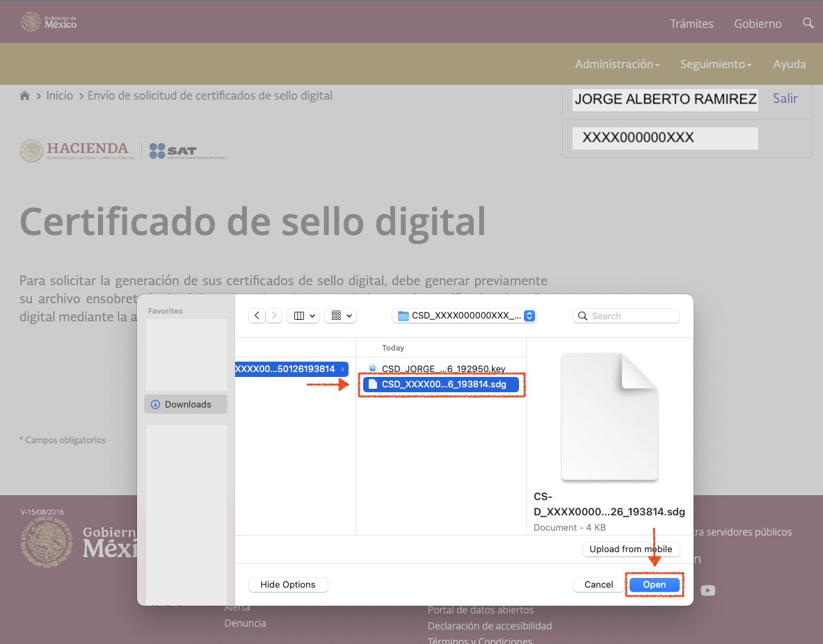Open the column view selector dropdown
Viewport: 823px width, 644px height.
click(x=303, y=316)
